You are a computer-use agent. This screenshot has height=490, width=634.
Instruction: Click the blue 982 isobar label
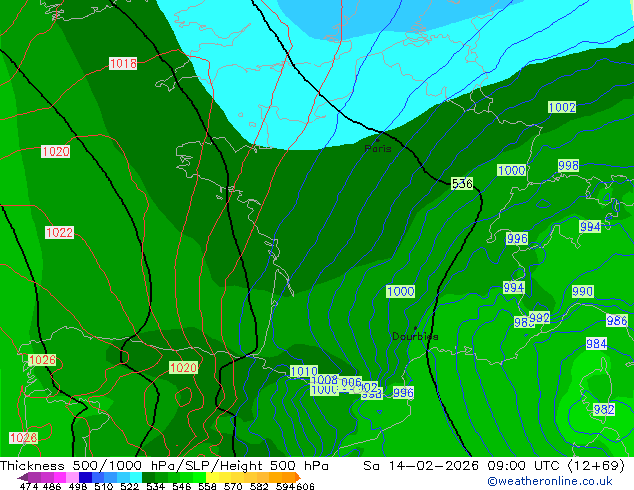[604, 410]
